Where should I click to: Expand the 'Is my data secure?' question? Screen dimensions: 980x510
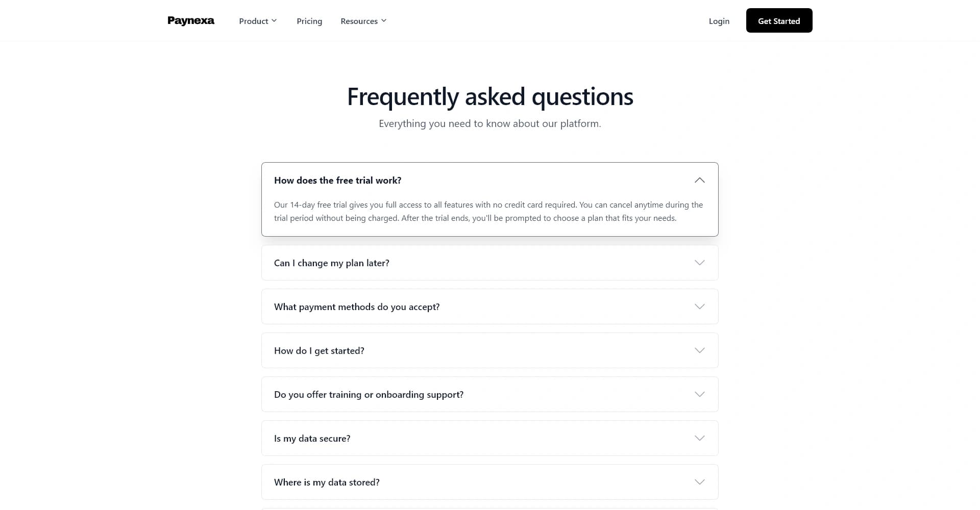pyautogui.click(x=312, y=439)
